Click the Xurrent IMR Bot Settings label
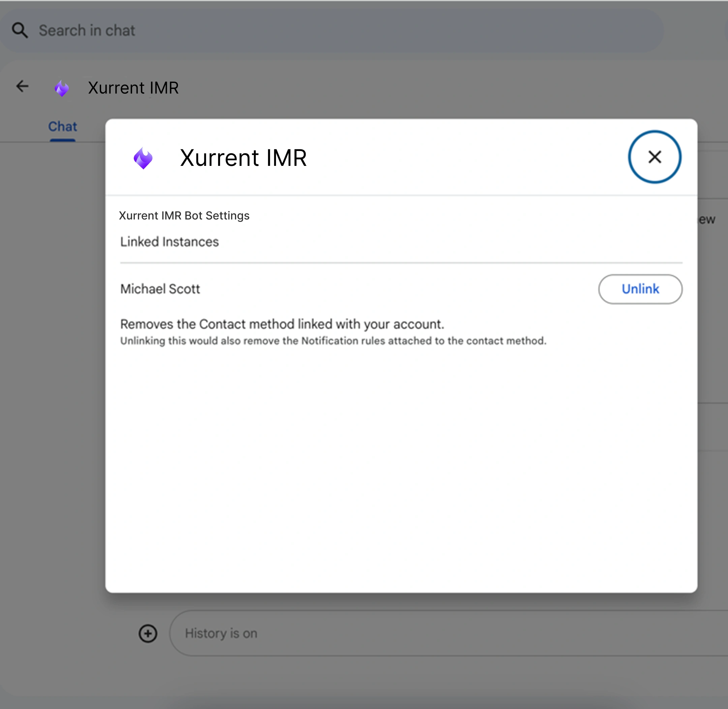 [x=184, y=216]
